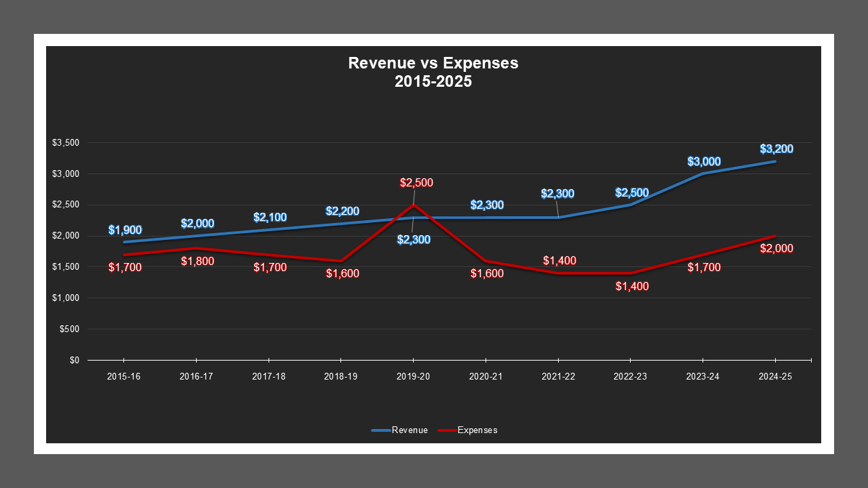Click the $1,900 Revenue label for 2015-16
This screenshot has height=488, width=868.
point(125,229)
